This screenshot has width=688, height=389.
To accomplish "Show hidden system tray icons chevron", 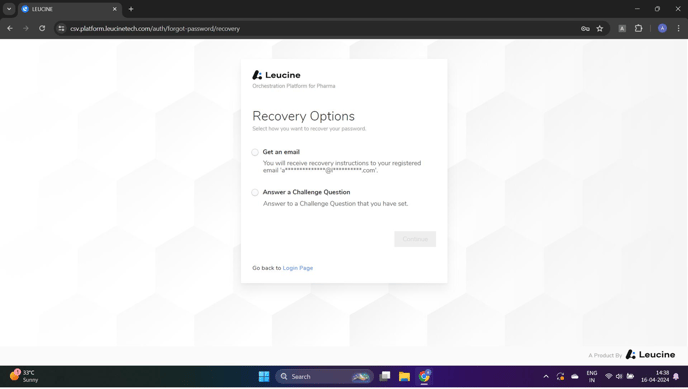I will pyautogui.click(x=546, y=377).
